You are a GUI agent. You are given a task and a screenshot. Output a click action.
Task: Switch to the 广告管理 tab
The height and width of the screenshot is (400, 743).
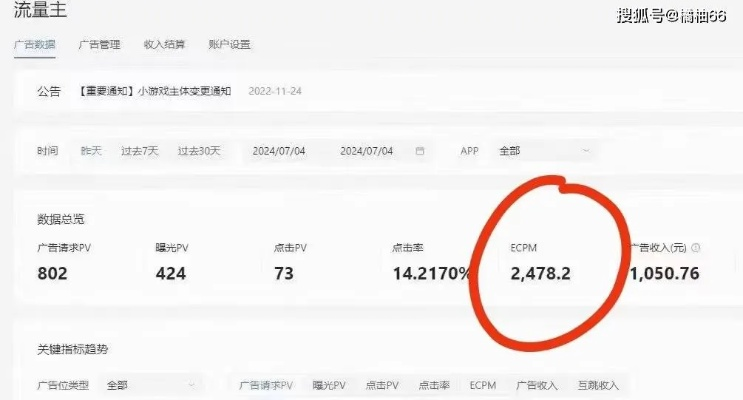pyautogui.click(x=100, y=45)
